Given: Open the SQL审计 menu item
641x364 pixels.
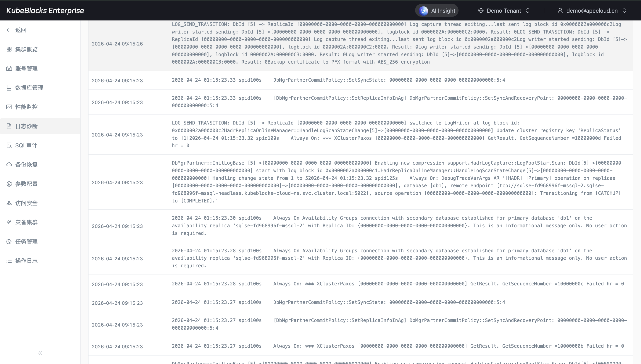Looking at the screenshot, I should [x=26, y=145].
